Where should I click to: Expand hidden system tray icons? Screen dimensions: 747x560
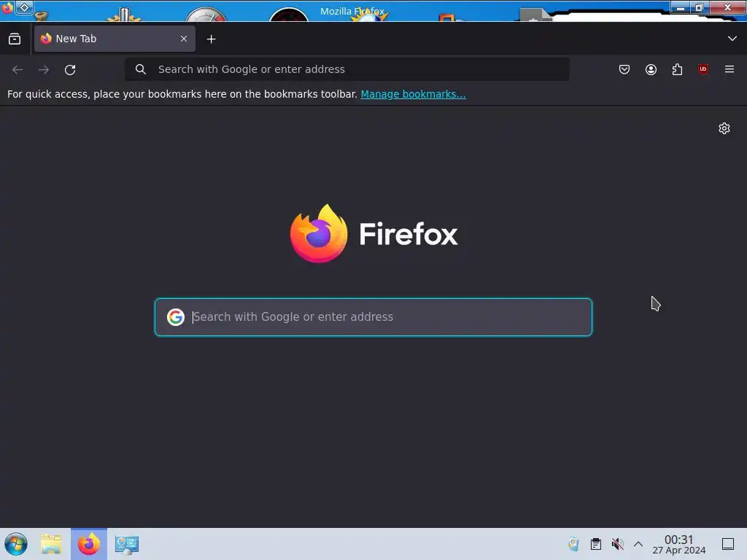tap(638, 544)
